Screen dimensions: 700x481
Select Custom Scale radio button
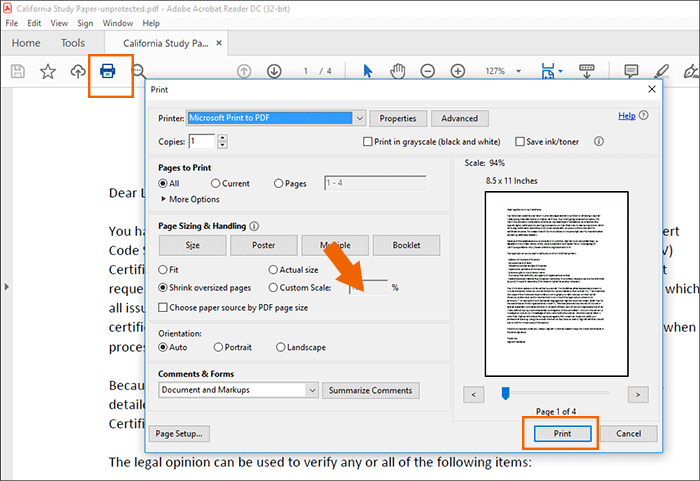click(x=273, y=288)
